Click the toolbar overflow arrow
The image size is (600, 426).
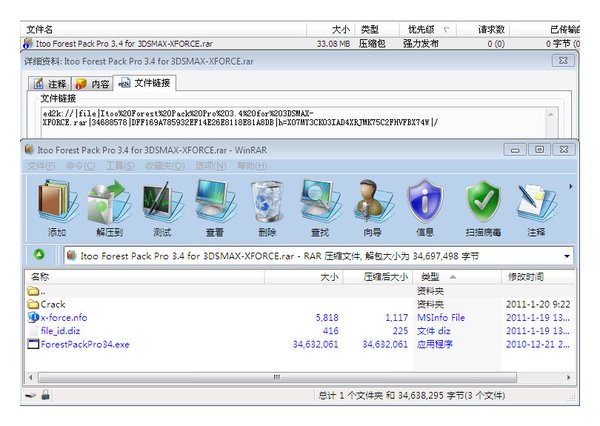(570, 186)
